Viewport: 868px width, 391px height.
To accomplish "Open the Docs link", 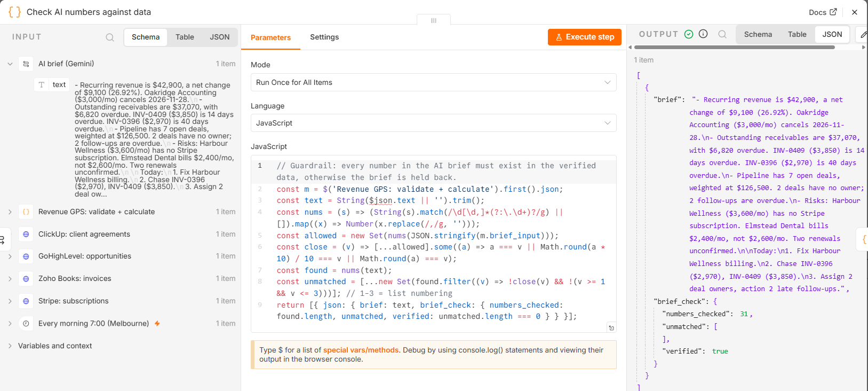I will tap(823, 12).
